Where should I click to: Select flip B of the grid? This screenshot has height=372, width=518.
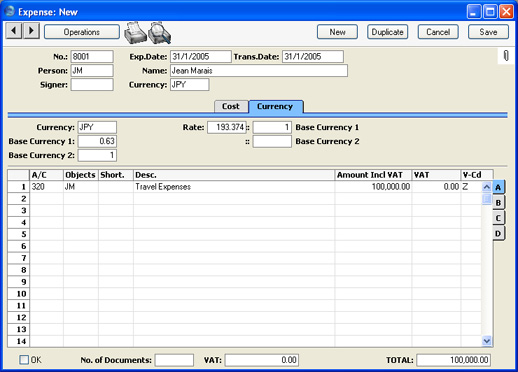(498, 203)
